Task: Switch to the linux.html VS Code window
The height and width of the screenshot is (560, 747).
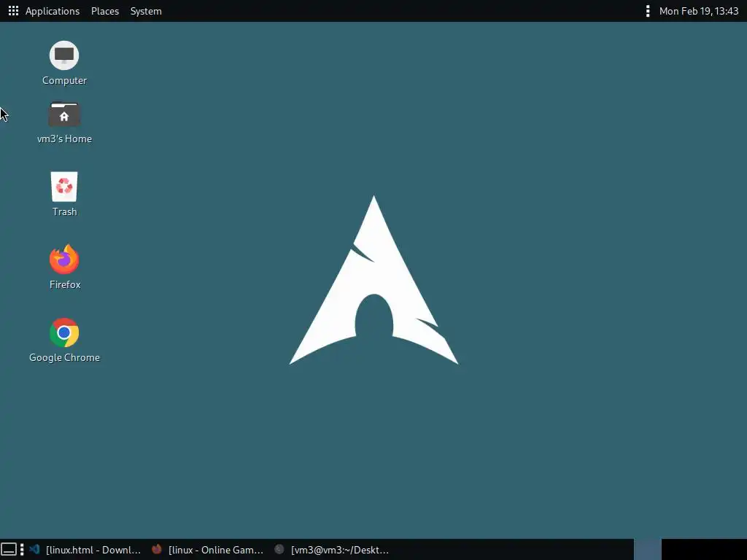Action: [x=86, y=550]
